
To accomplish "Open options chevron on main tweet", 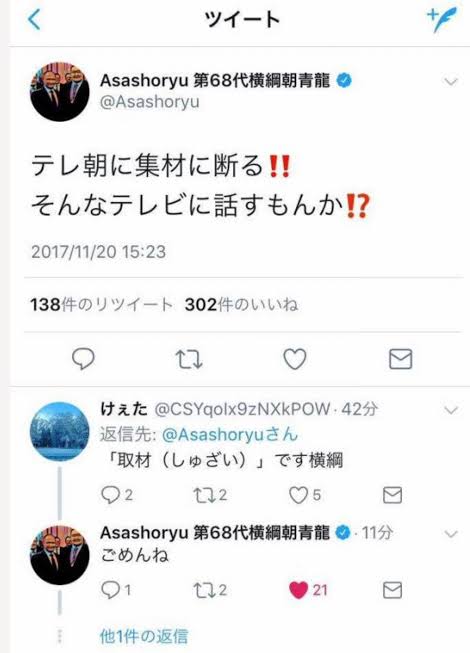I will point(451,81).
